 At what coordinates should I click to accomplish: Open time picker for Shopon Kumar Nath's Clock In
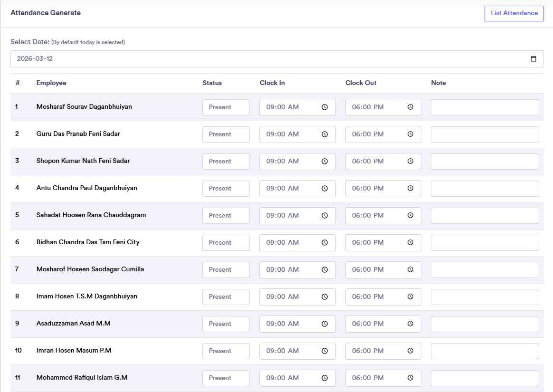[x=324, y=162]
